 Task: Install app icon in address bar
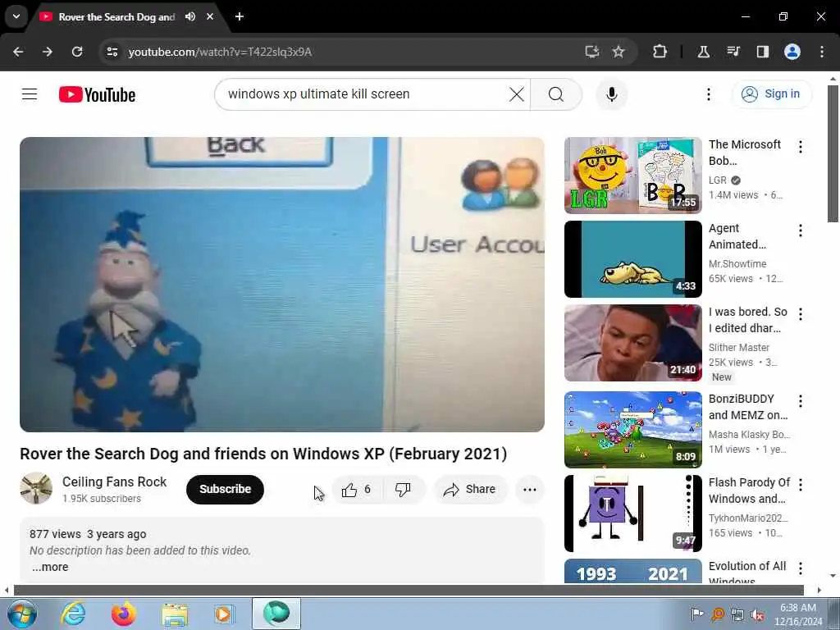coord(591,52)
